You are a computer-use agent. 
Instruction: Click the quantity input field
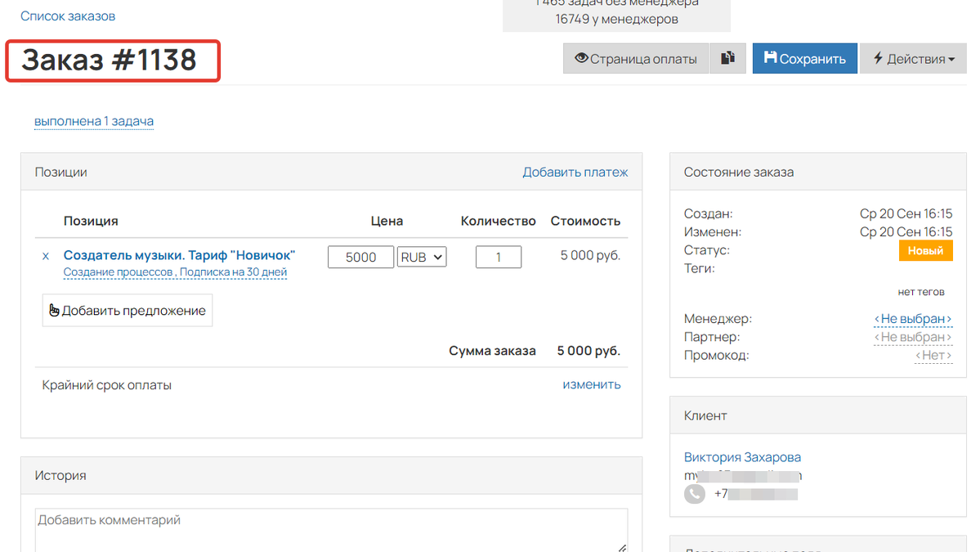click(498, 257)
